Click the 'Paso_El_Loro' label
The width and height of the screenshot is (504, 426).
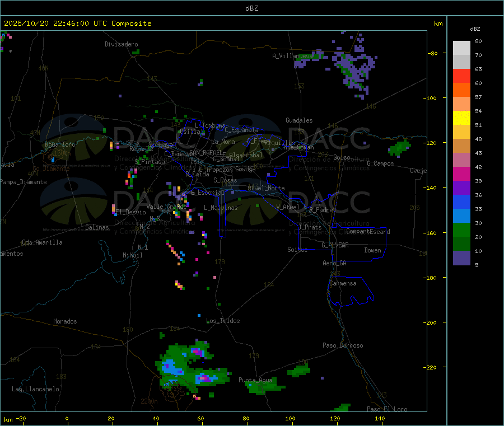click(387, 409)
